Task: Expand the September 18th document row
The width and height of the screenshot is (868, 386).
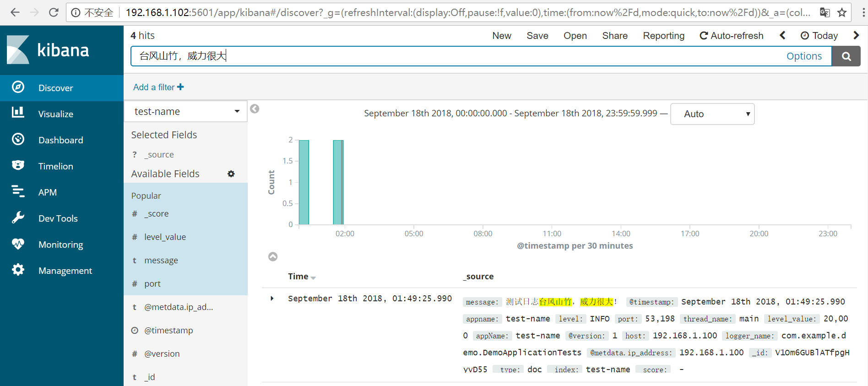Action: tap(272, 299)
